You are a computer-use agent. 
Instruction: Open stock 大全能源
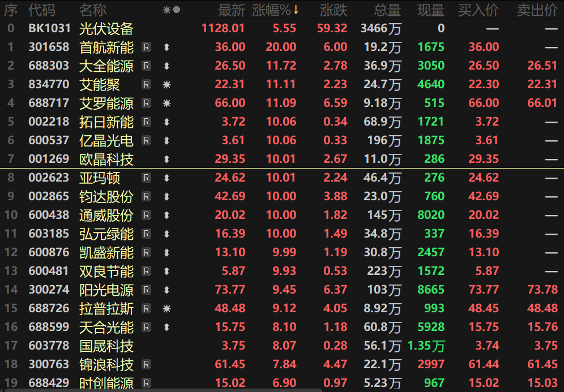point(106,66)
